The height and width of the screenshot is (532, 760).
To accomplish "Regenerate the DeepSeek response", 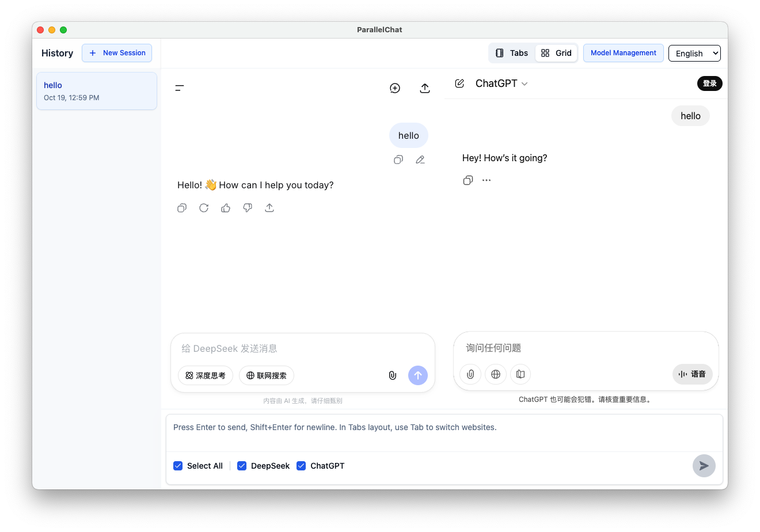I will tap(204, 208).
